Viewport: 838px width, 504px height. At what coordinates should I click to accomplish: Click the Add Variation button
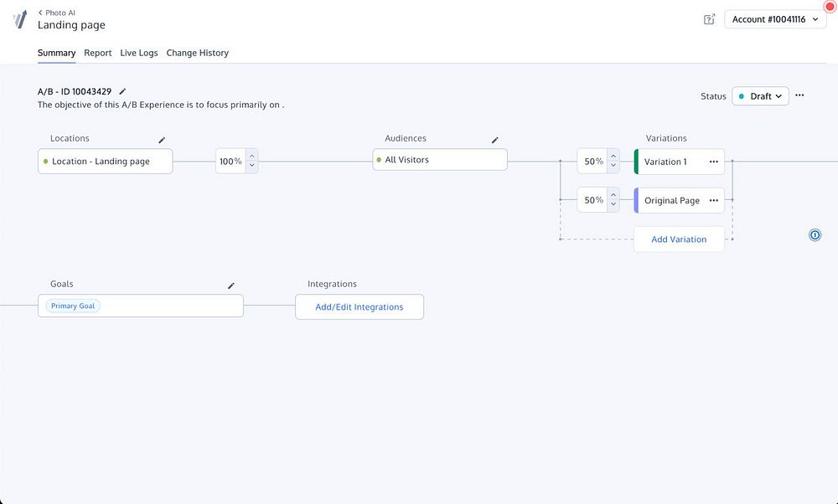point(679,239)
